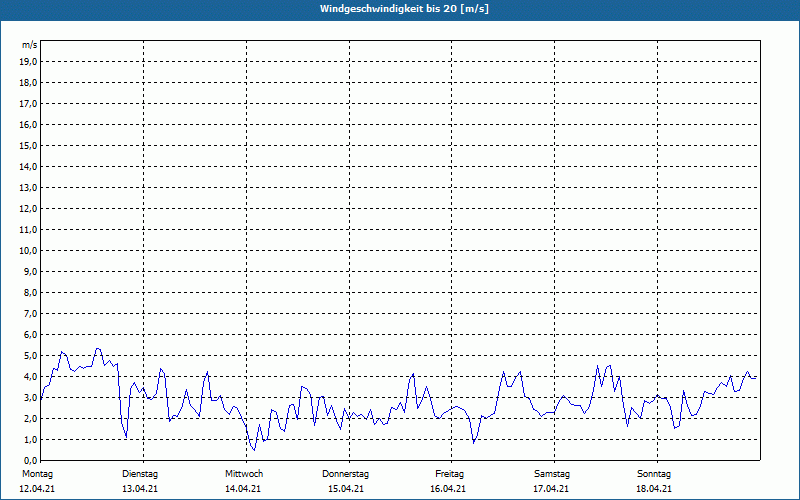Click the date '14.04.21'
Image resolution: width=800 pixels, height=500 pixels.
243,489
